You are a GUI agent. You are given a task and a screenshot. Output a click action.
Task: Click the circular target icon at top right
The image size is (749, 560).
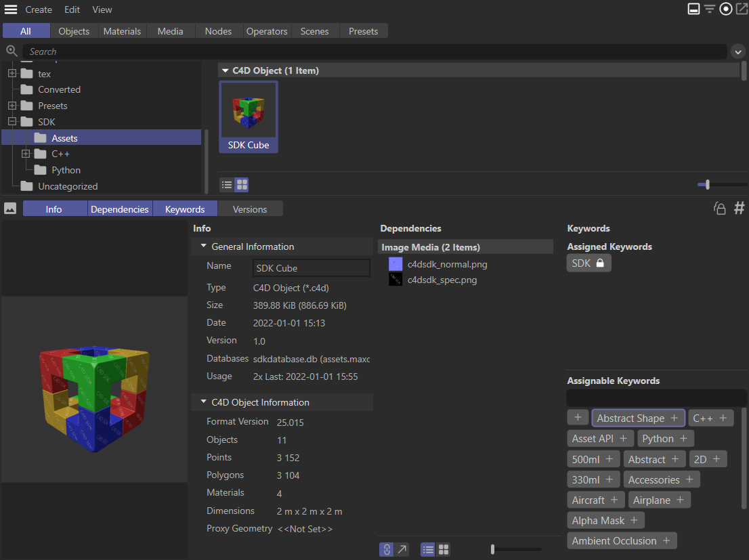(725, 9)
